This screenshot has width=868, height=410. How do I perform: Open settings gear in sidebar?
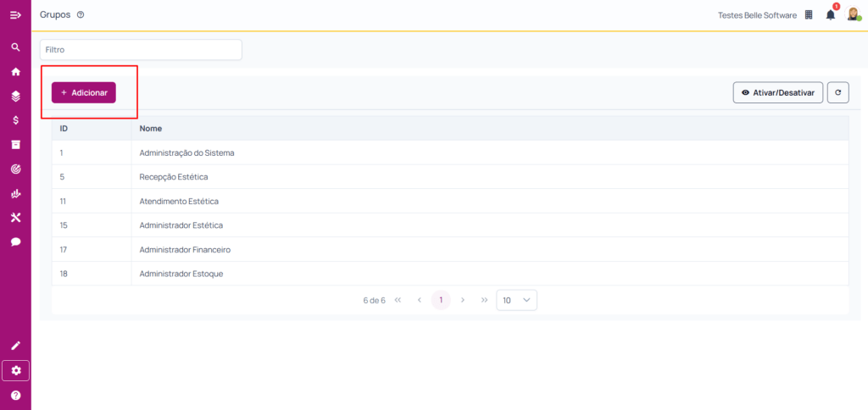[x=15, y=370]
